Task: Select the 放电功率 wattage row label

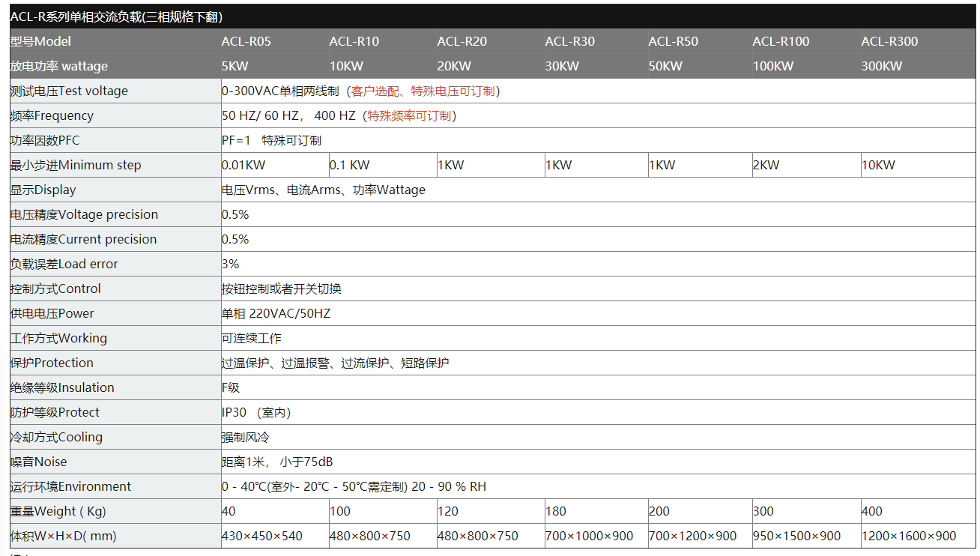Action: 58,66
